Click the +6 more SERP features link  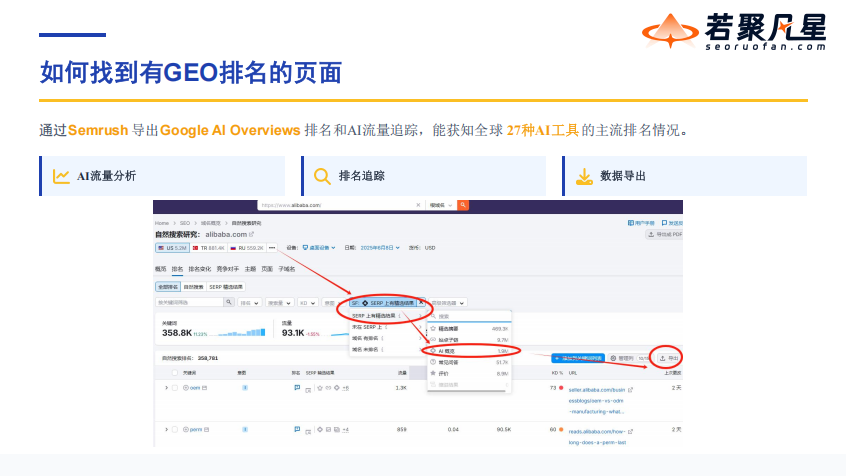tap(345, 387)
